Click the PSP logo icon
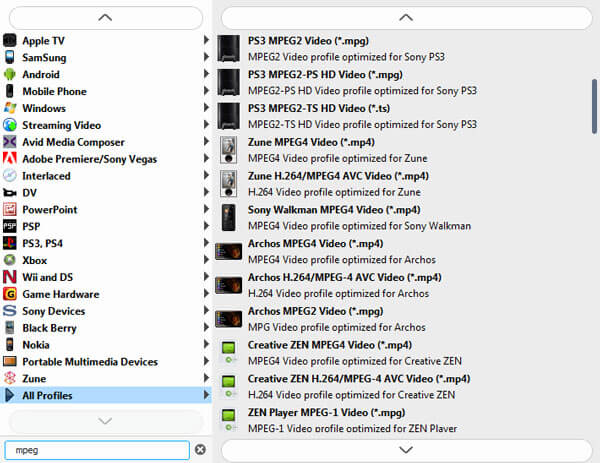The height and width of the screenshot is (463, 600). (10, 226)
